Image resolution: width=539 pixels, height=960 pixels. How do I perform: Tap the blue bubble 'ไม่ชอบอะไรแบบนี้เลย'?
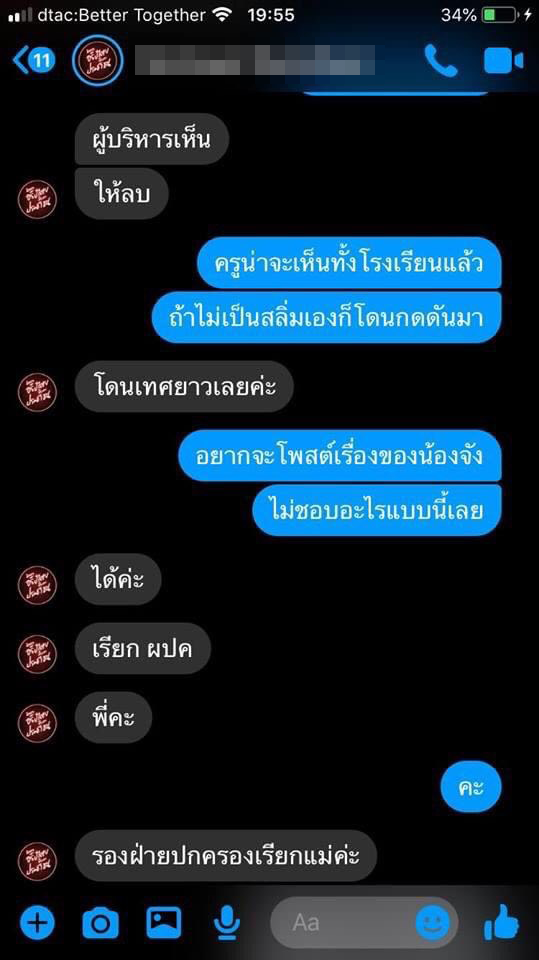pyautogui.click(x=377, y=510)
